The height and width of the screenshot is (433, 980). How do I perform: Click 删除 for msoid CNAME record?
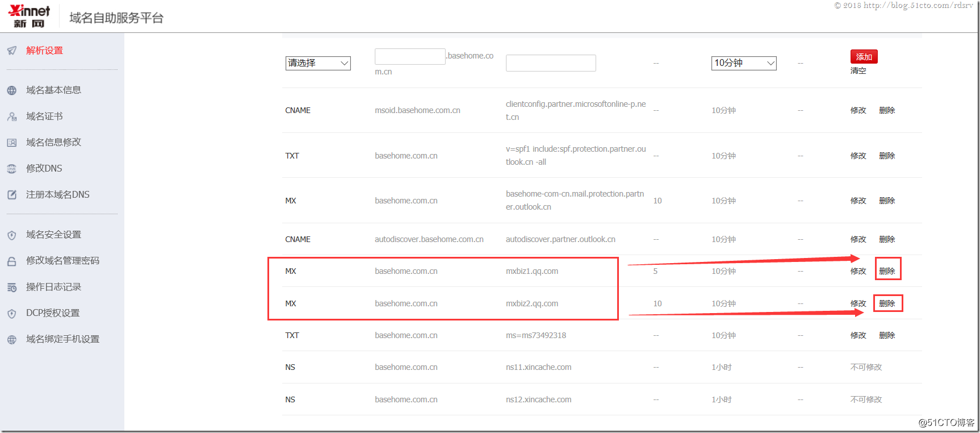coord(887,110)
